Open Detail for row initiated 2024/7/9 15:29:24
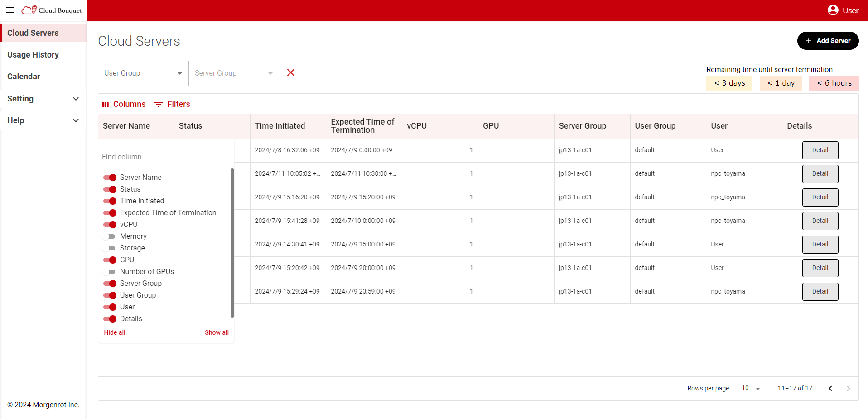The height and width of the screenshot is (419, 868). point(820,292)
